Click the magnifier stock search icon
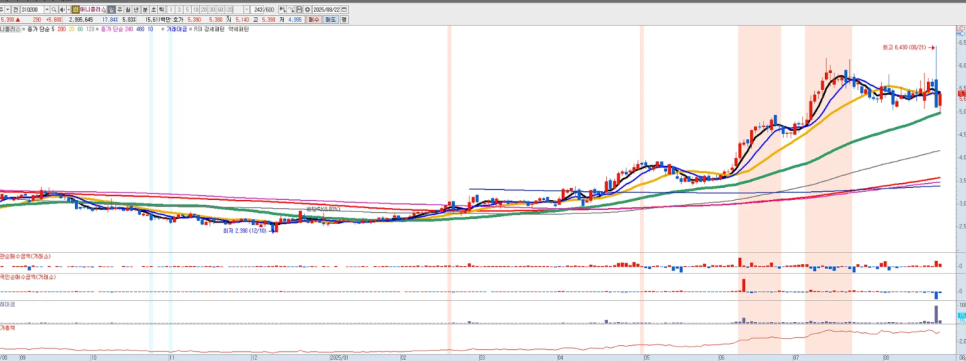 tap(54, 10)
